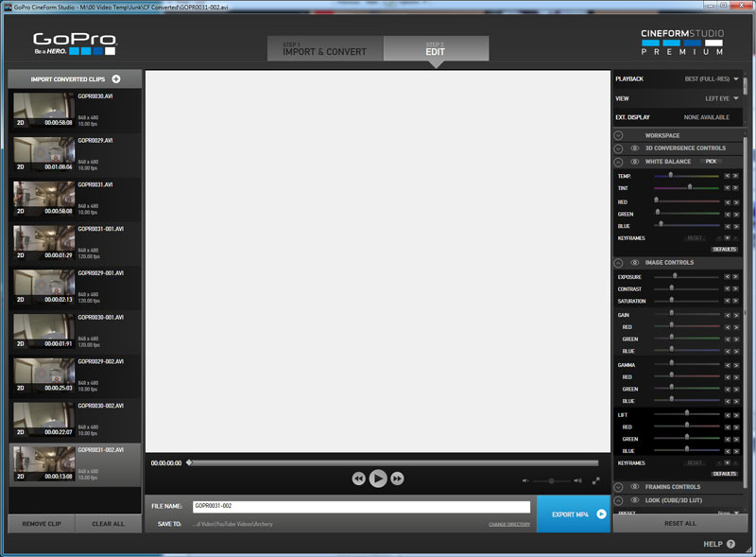The width and height of the screenshot is (756, 557).
Task: Collapse the Image Controls section
Action: [x=619, y=263]
